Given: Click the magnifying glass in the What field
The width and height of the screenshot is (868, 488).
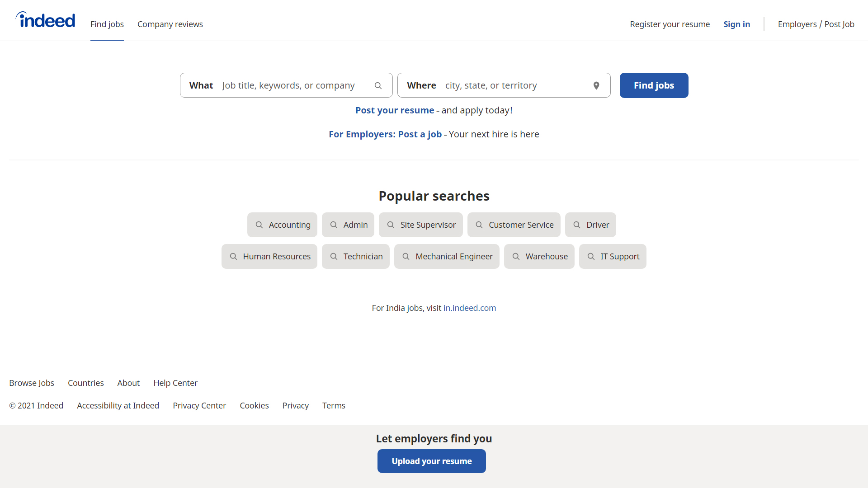Looking at the screenshot, I should pos(378,85).
